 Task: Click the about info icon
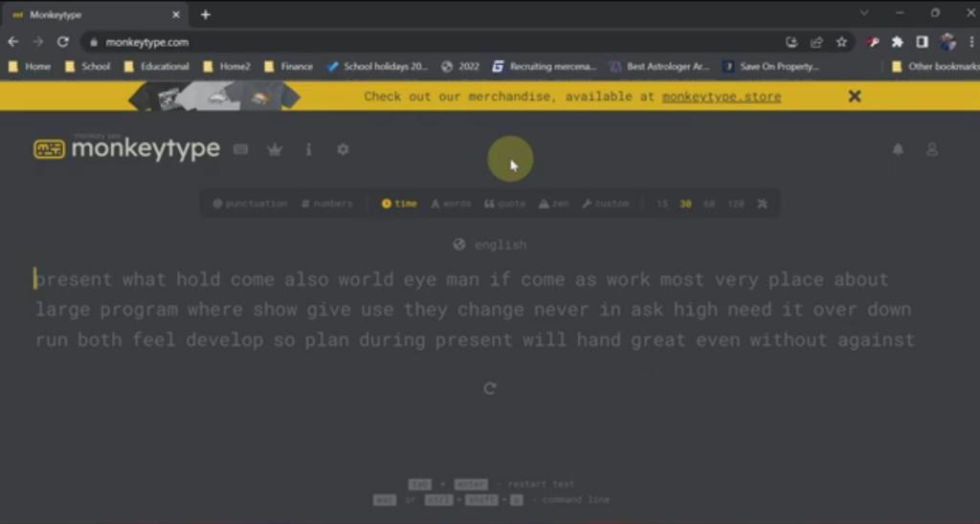pyautogui.click(x=308, y=150)
